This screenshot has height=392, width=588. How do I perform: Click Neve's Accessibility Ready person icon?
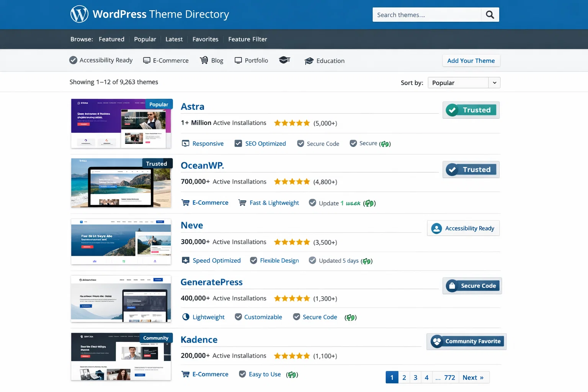[x=436, y=229]
